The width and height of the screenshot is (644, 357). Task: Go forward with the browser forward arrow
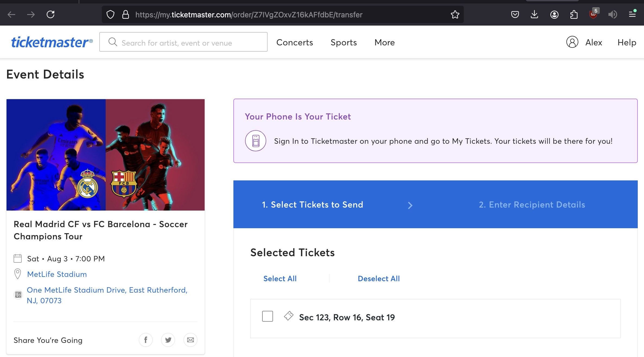pyautogui.click(x=31, y=14)
